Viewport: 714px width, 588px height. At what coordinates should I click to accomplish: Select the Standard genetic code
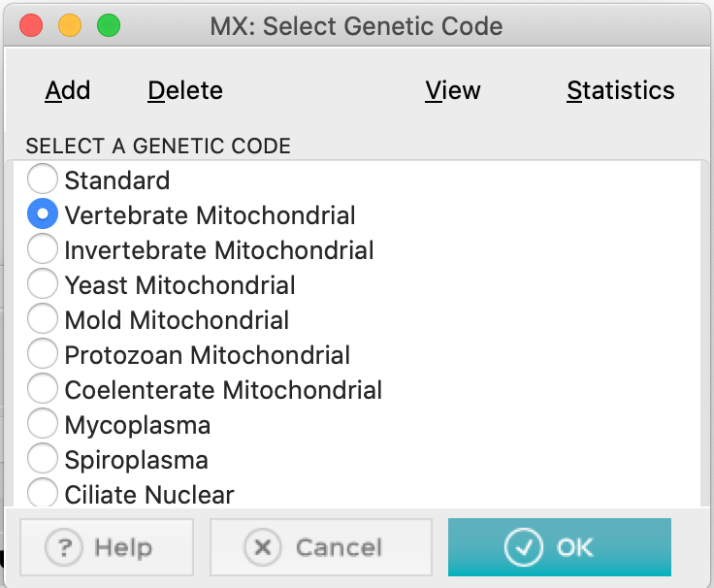[x=43, y=180]
